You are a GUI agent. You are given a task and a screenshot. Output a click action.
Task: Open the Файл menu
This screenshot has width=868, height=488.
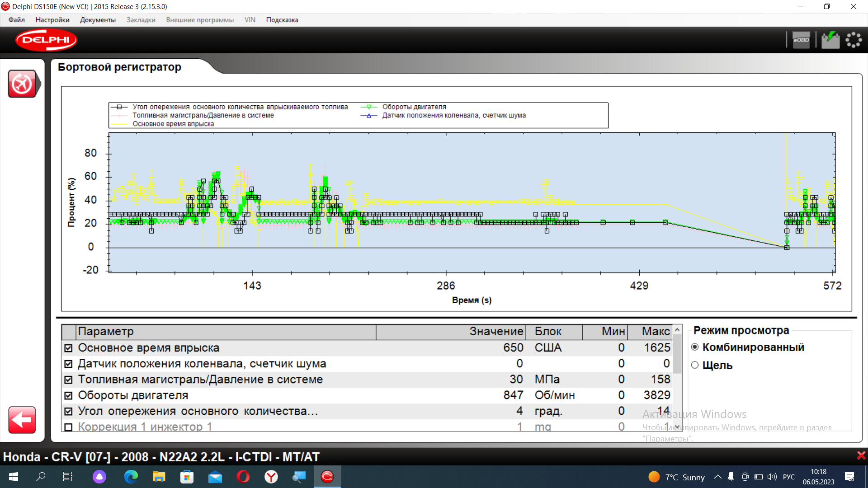pyautogui.click(x=17, y=20)
